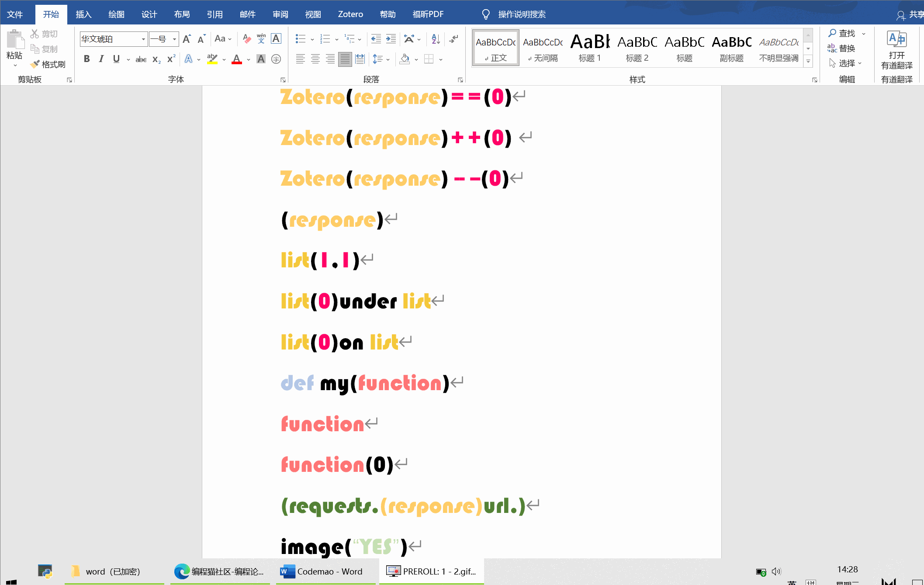Open the Paragraph dialog launcher
The width and height of the screenshot is (924, 585).
point(460,80)
